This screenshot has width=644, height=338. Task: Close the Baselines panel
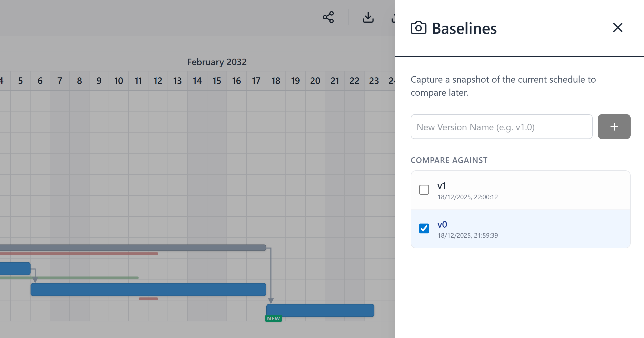tap(618, 28)
